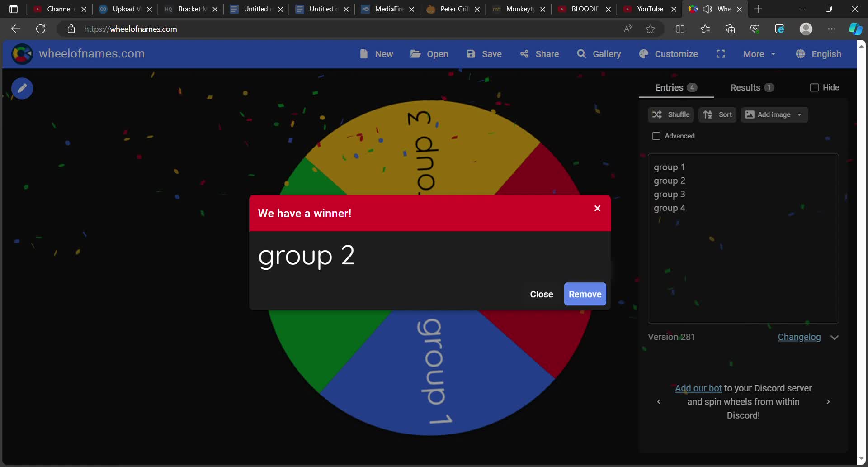This screenshot has width=868, height=467.
Task: Enter fullscreen mode
Action: point(720,54)
